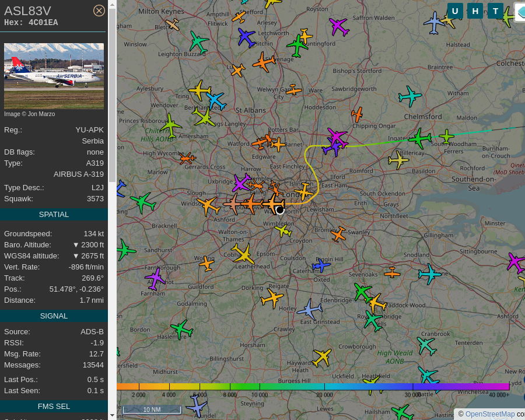Click the 10 NM scale bar
525x420 pixels.
point(152,409)
